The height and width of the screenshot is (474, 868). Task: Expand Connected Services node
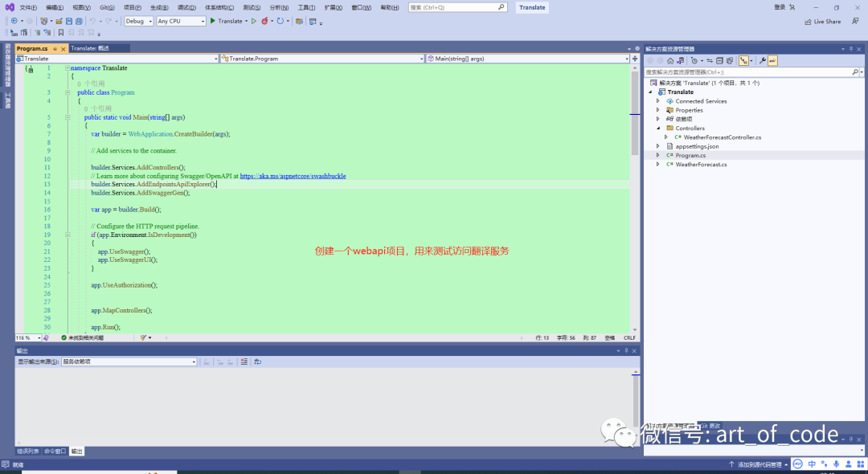tap(657, 101)
